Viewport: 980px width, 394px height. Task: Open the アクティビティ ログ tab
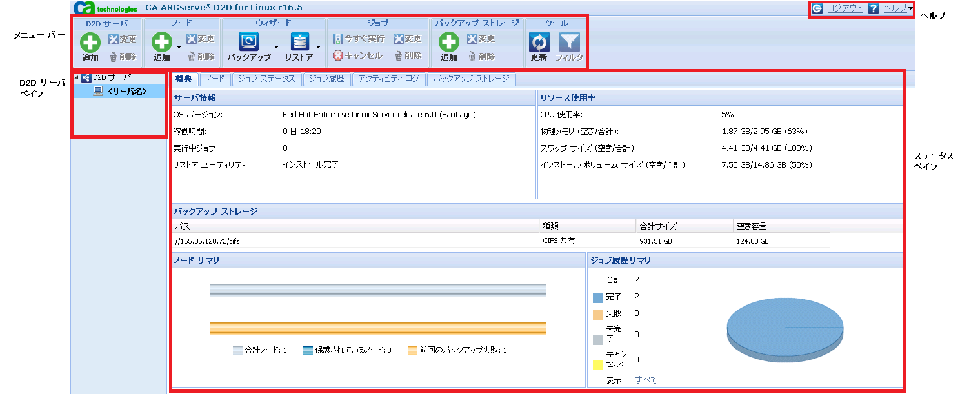coord(388,79)
